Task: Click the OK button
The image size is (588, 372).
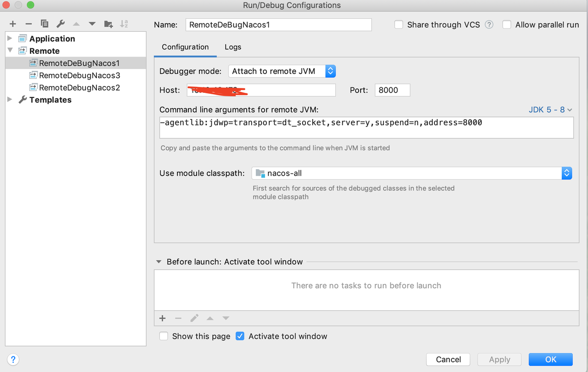Action: (550, 360)
